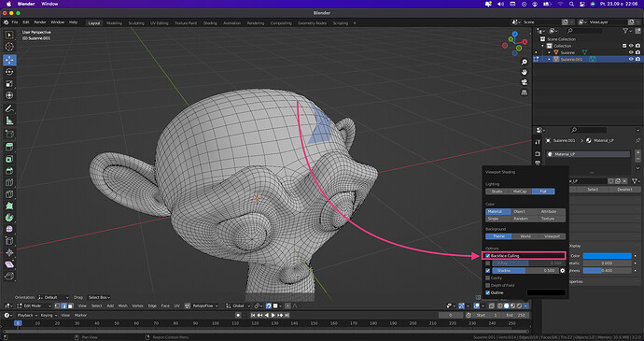Click the black Outline color swatch
Viewport: 644px width, 341px height.
[546, 292]
